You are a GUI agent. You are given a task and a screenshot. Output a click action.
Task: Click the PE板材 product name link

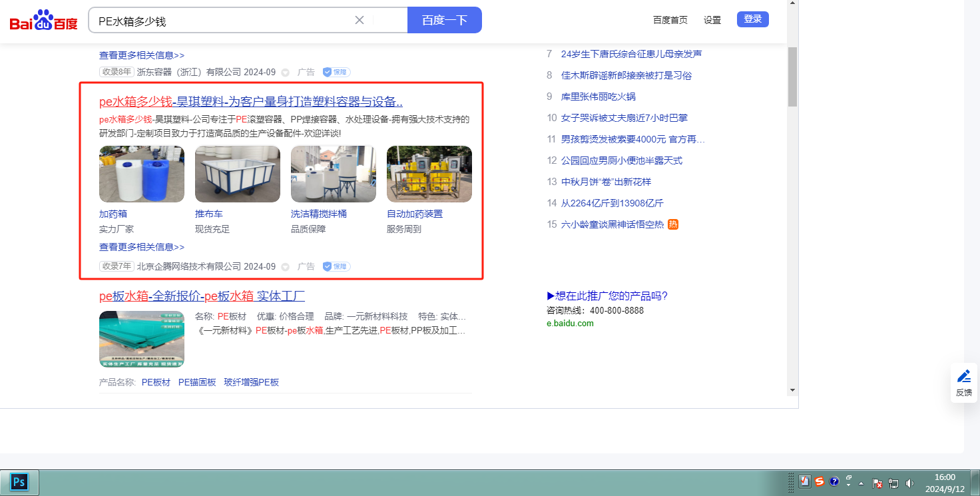click(156, 382)
